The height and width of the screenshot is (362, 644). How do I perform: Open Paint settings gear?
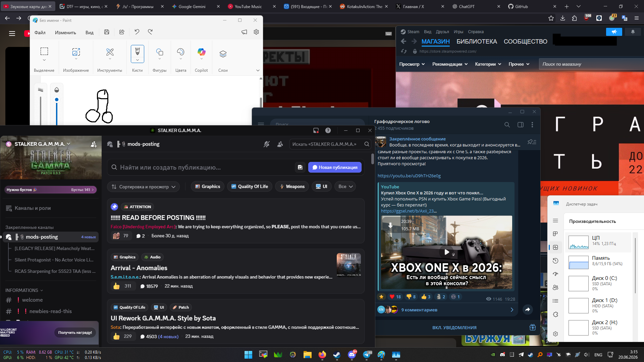[256, 32]
